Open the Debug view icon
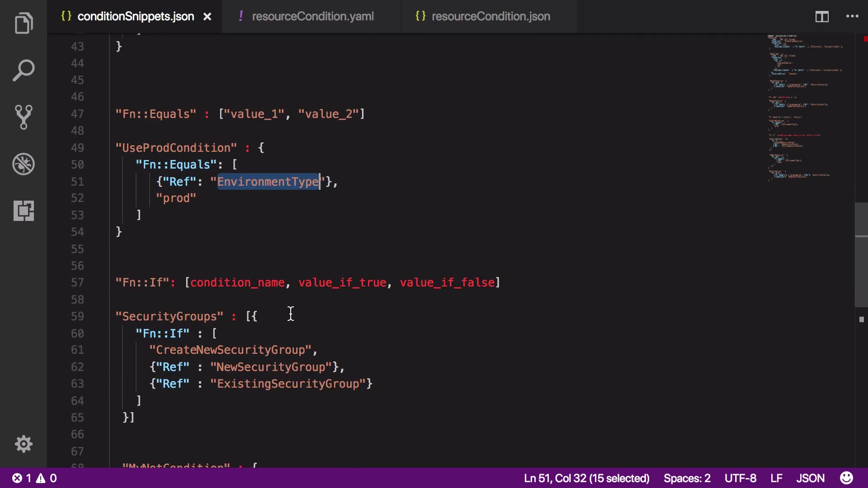This screenshot has height=488, width=868. coord(24,164)
